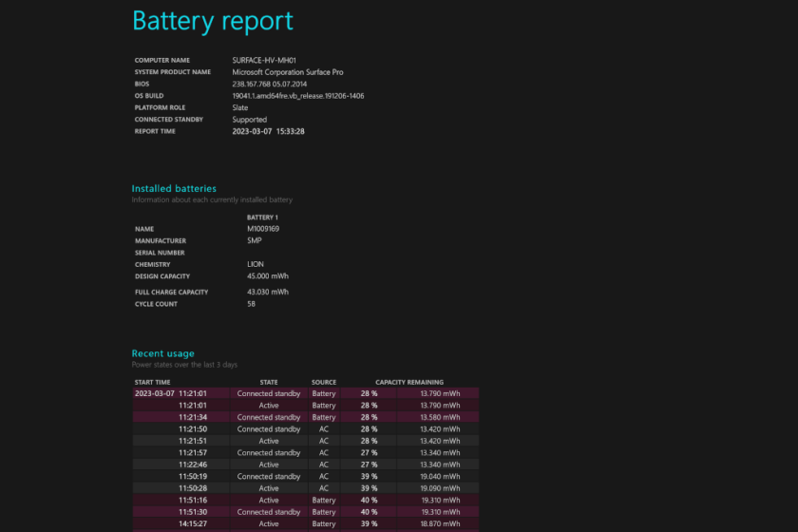The image size is (798, 532).
Task: Click the 11:50:19 start time cell
Action: click(193, 477)
